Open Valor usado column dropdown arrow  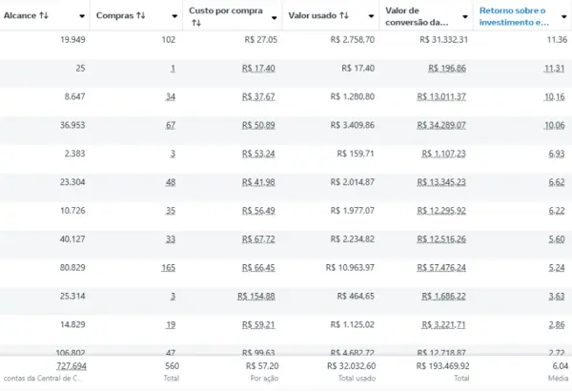371,16
